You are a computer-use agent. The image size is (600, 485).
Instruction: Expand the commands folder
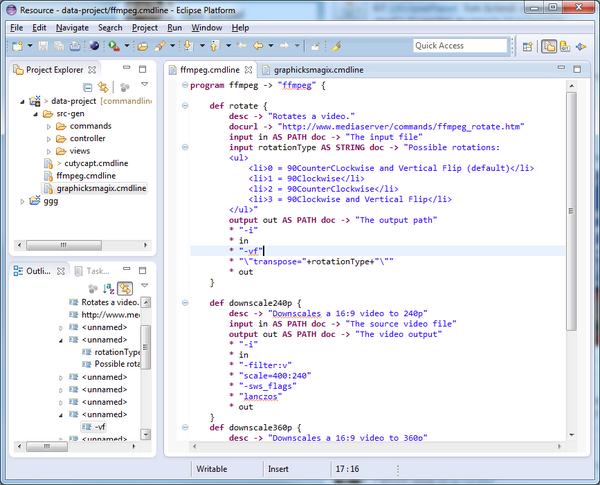coord(49,126)
